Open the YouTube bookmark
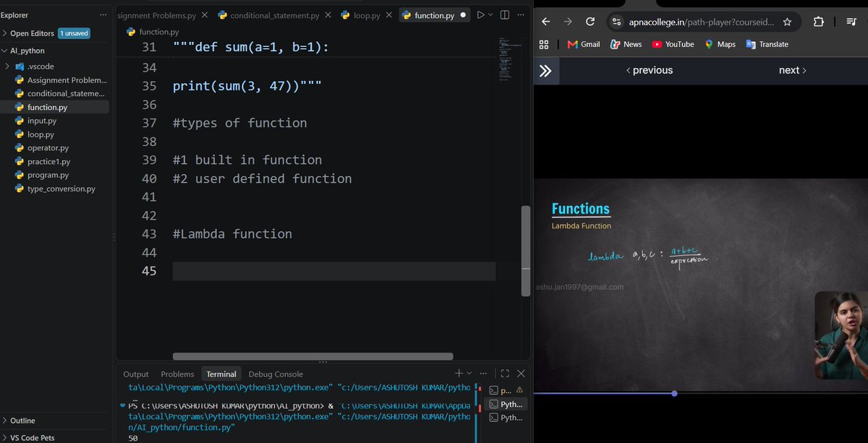 coord(673,44)
